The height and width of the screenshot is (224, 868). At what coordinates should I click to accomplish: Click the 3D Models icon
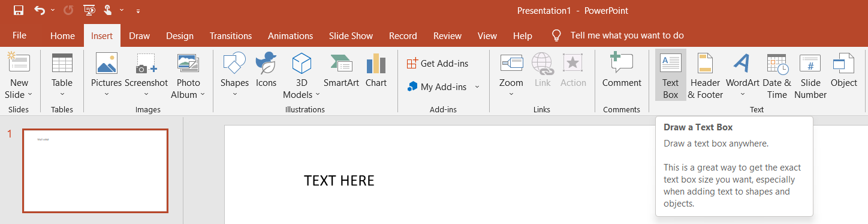[302, 63]
